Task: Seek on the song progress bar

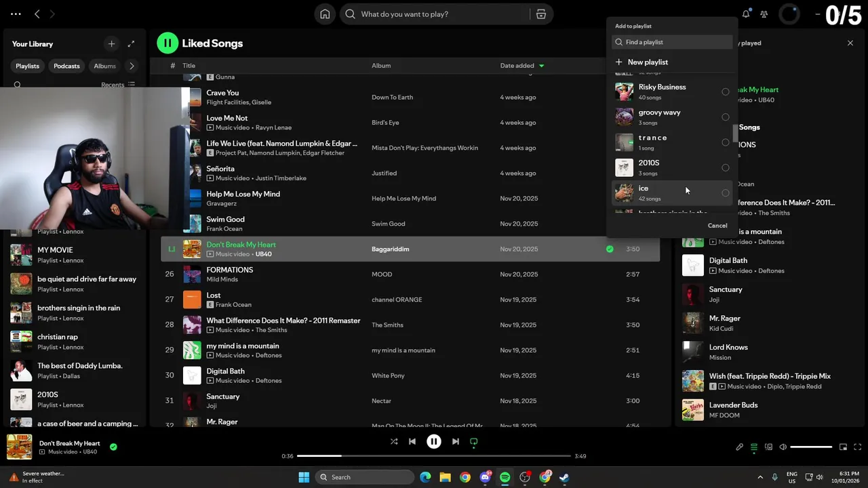Action: 433,456
